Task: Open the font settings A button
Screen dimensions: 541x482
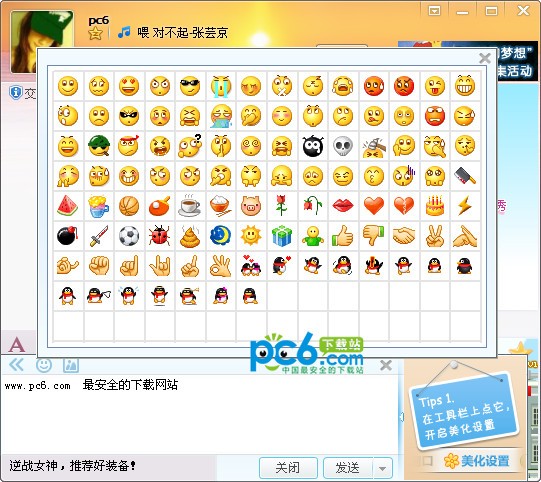Action: coord(17,345)
